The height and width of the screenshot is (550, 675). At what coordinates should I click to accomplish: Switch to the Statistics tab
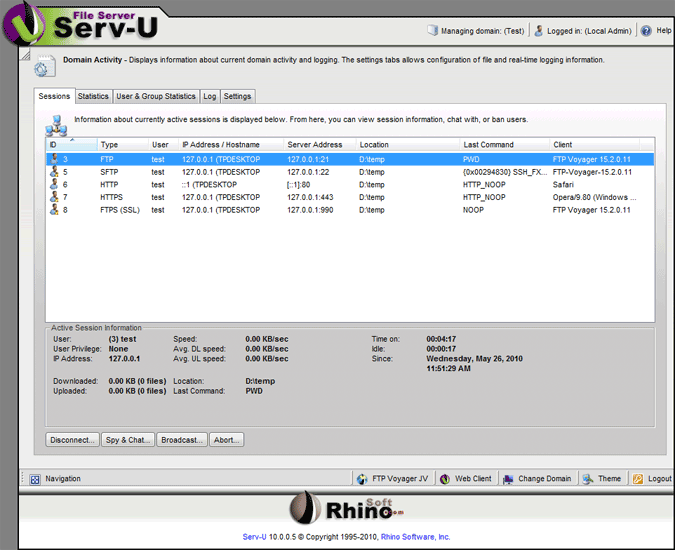(x=93, y=97)
